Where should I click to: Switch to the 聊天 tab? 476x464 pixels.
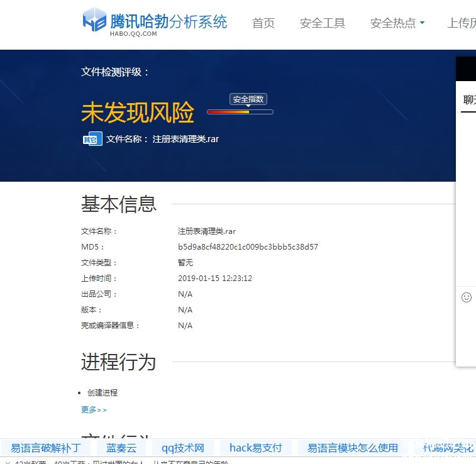point(469,100)
